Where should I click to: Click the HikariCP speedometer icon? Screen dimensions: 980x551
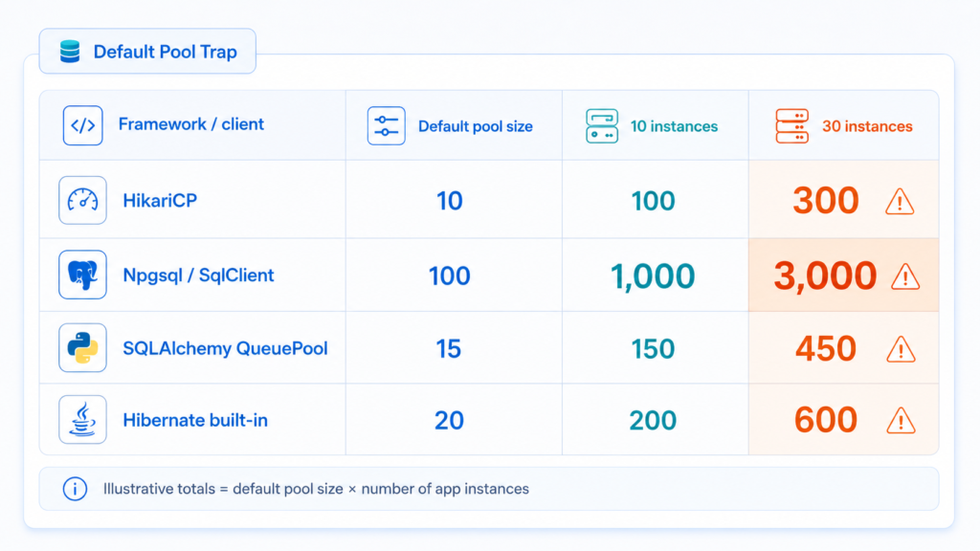82,201
